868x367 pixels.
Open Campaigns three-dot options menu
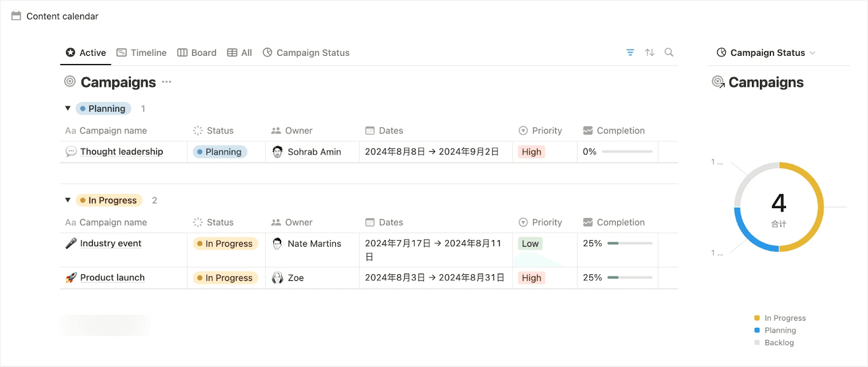pos(167,82)
